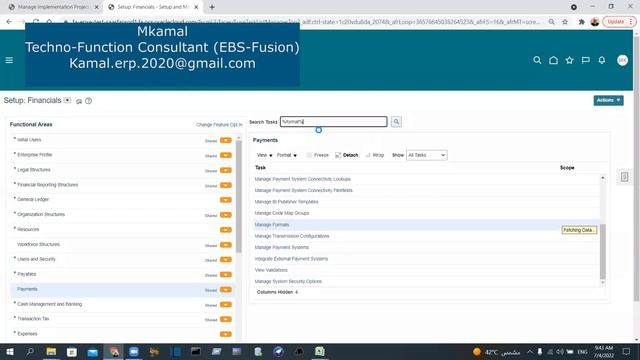Click the Payments task table scrollbar
Image resolution: width=640 pixels, height=360 pixels.
pos(602,251)
